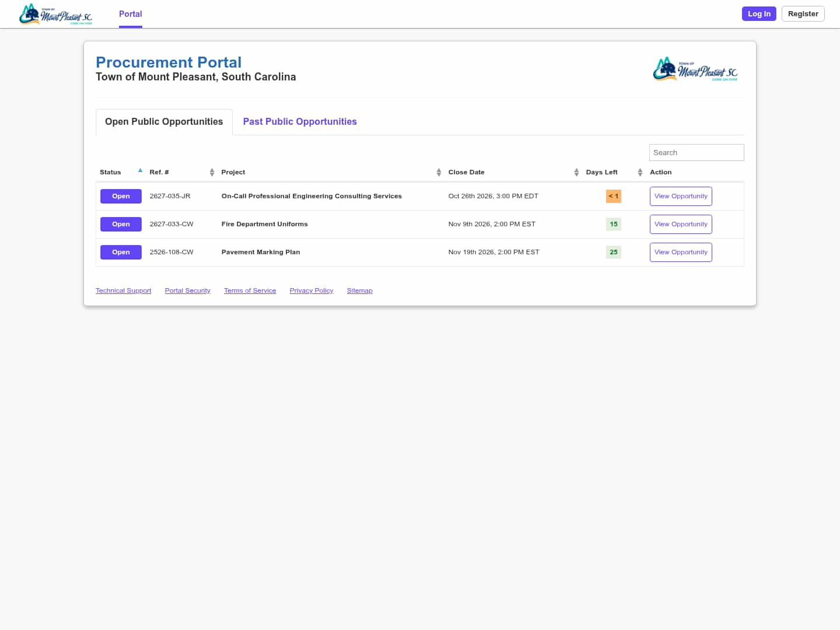
Task: Sort table by Status column arrow
Action: pyautogui.click(x=140, y=171)
